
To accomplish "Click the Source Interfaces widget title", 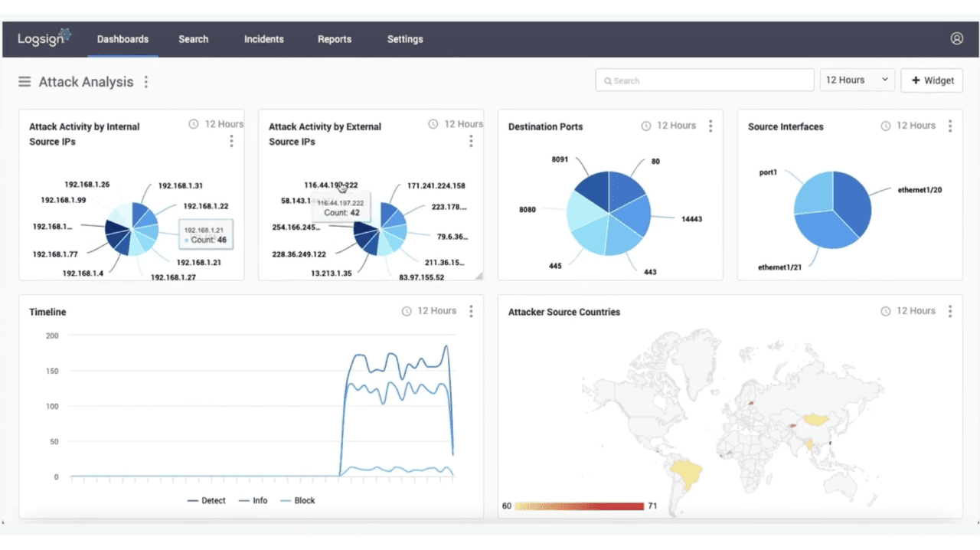I will pos(786,126).
